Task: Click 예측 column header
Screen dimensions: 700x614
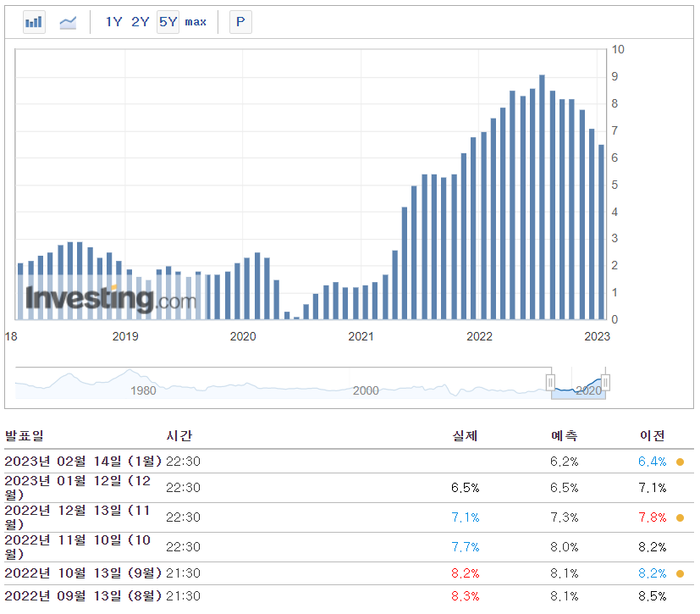Action: pos(564,435)
